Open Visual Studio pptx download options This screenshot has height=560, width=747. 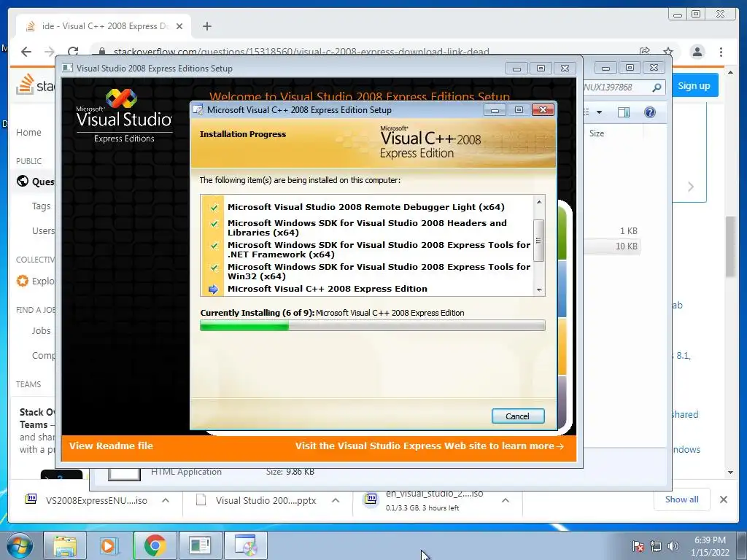(336, 500)
